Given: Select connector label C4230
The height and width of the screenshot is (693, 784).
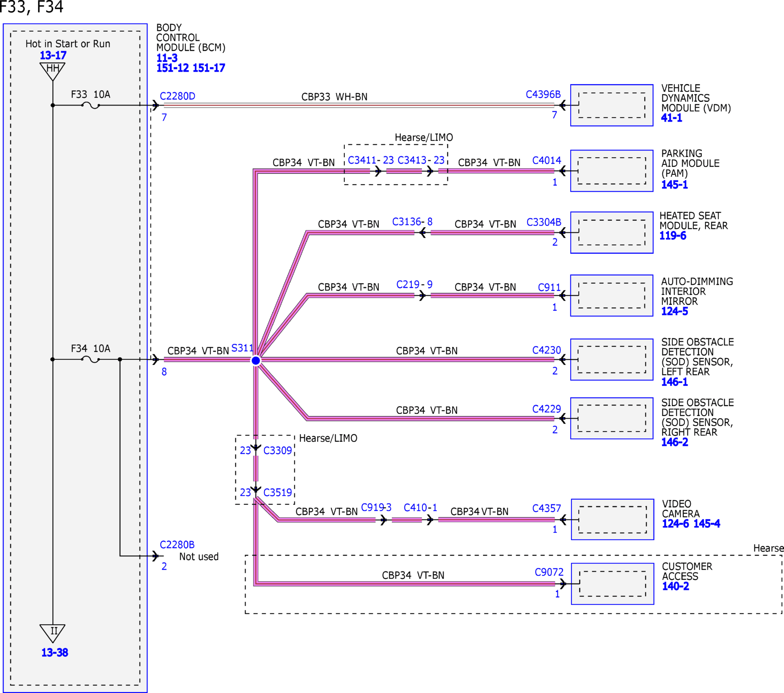Looking at the screenshot, I should pos(547,350).
